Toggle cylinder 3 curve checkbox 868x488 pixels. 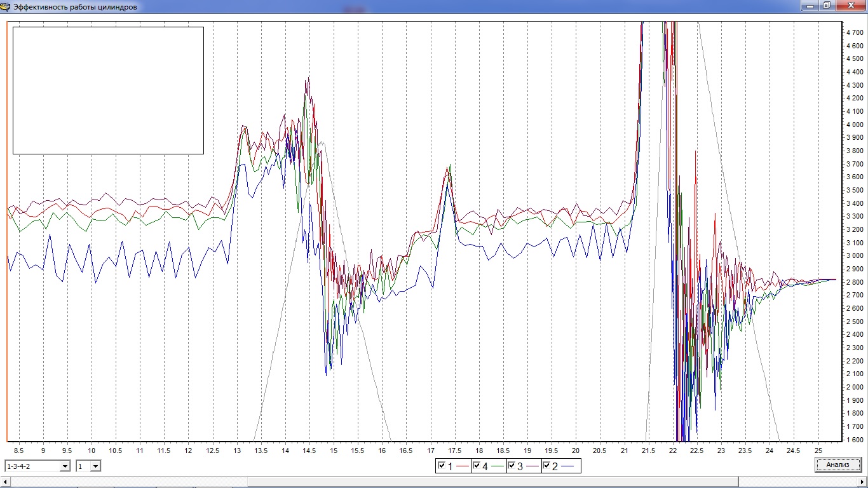coord(512,466)
